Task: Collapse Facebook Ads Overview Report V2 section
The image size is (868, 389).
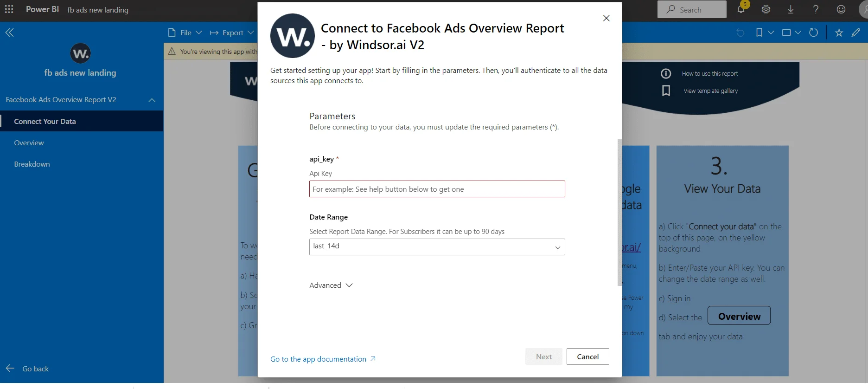Action: [152, 100]
